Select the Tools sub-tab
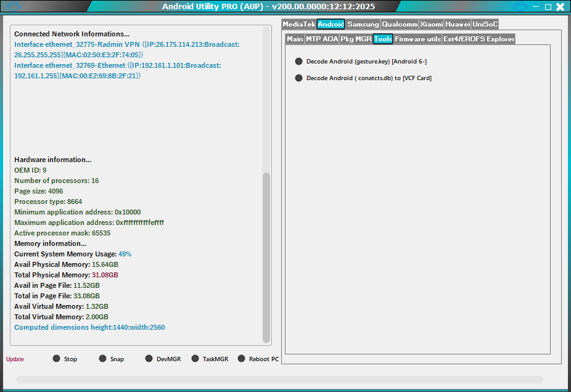This screenshot has height=392, width=571. coord(383,39)
